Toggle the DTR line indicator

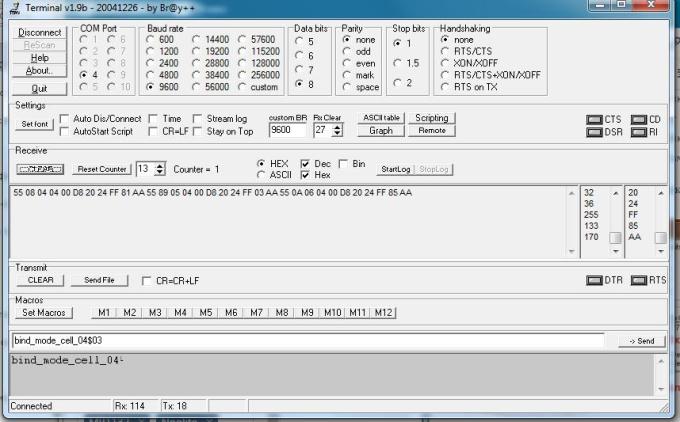click(x=594, y=280)
